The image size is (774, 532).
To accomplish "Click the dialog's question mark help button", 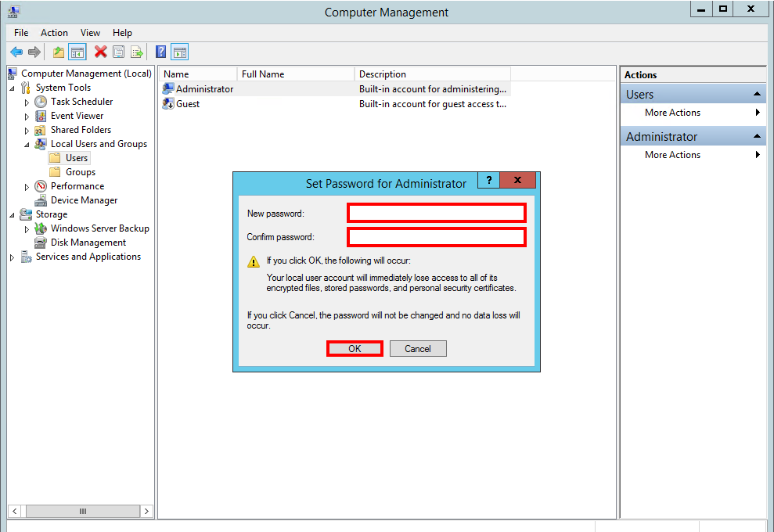I will click(x=488, y=180).
